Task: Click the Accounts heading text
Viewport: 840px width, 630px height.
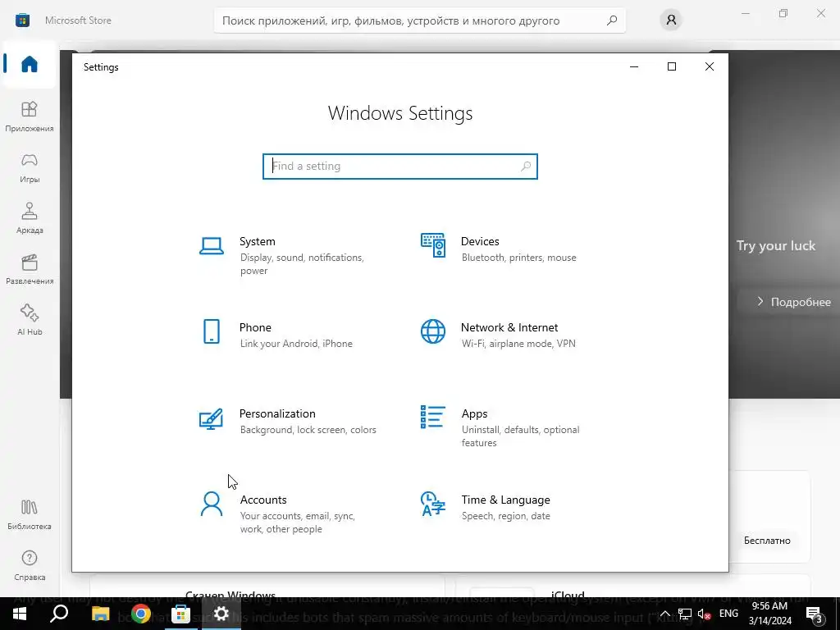Action: click(263, 500)
